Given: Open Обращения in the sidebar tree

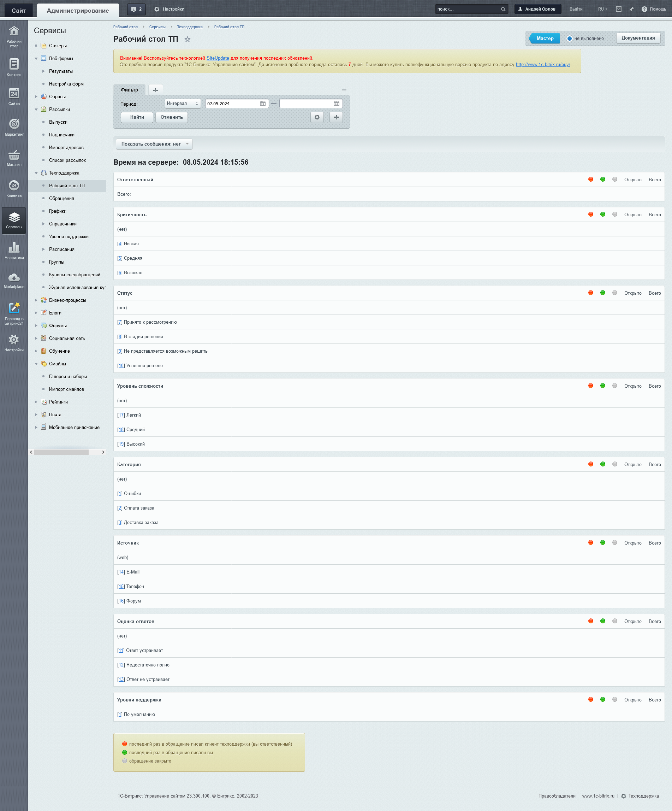Looking at the screenshot, I should 61,199.
